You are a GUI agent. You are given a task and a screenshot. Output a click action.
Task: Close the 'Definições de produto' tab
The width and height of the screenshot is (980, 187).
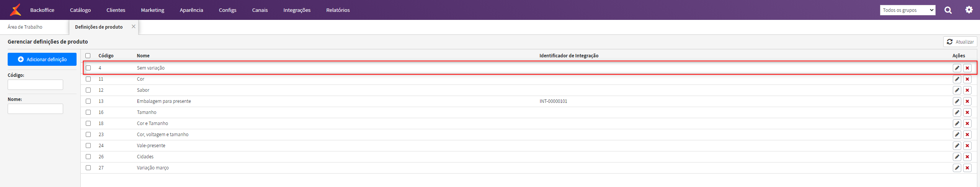(134, 26)
